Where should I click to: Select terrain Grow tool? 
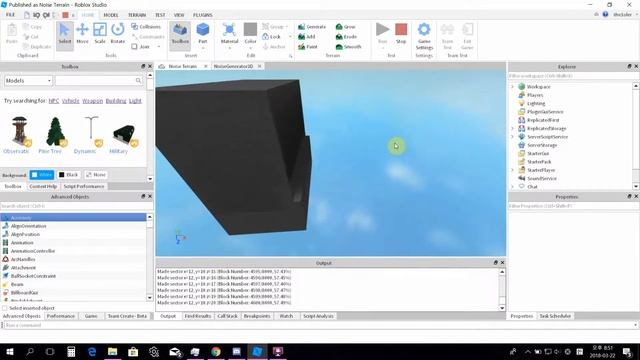(346, 27)
